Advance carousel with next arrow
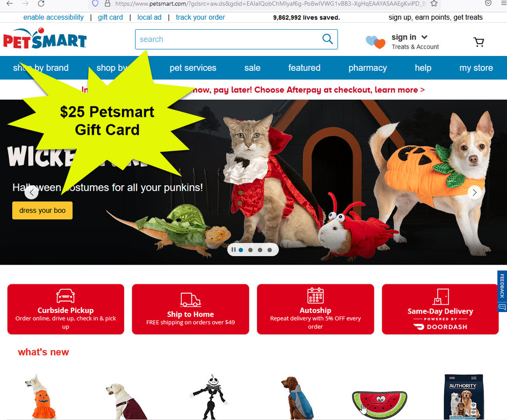Image resolution: width=507 pixels, height=420 pixels. [474, 193]
